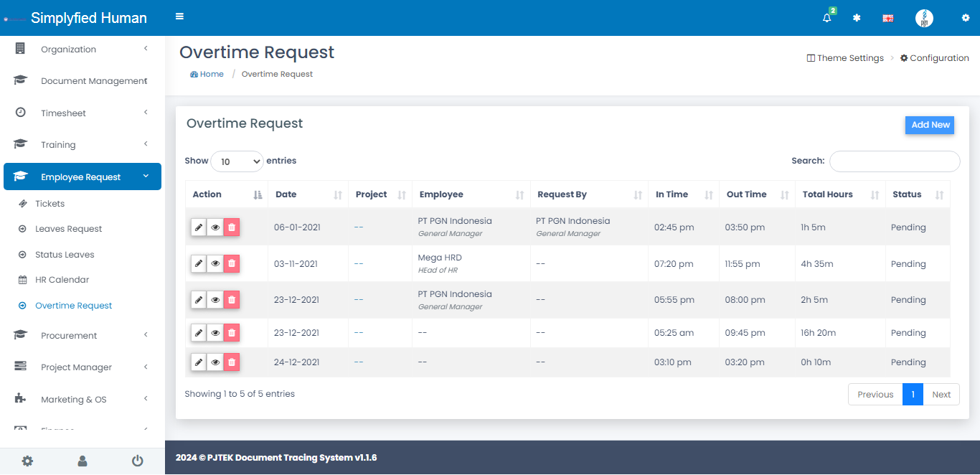Open the language flag selector
The image size is (980, 475).
(x=887, y=19)
